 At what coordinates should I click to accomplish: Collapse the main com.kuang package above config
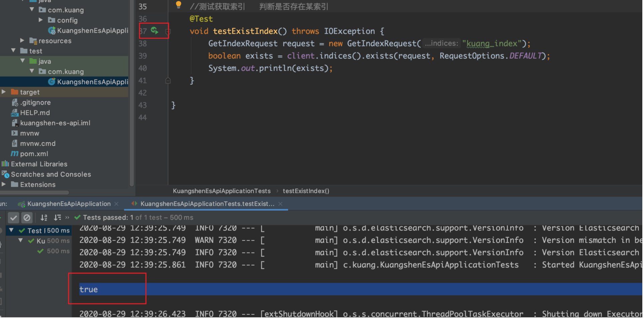(x=32, y=9)
